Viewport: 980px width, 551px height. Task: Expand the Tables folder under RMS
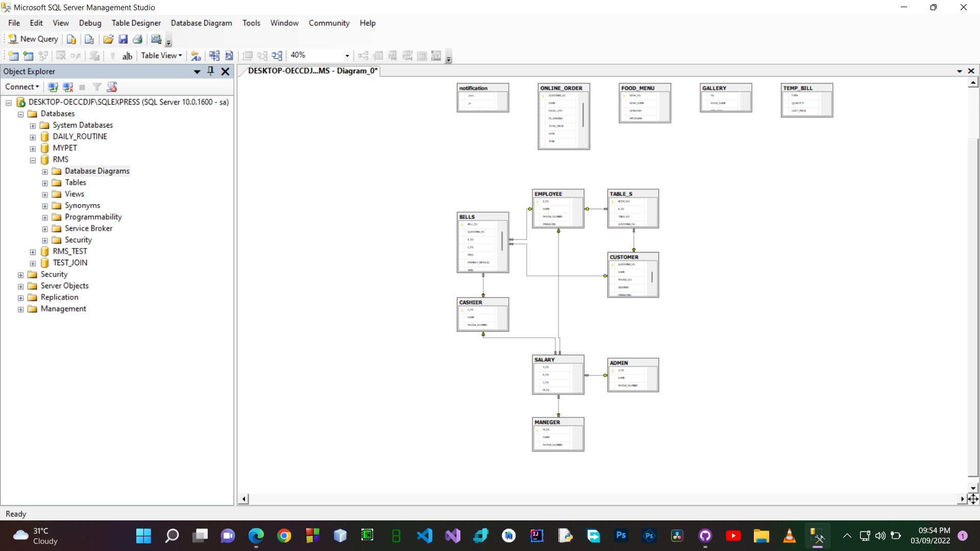coord(44,183)
